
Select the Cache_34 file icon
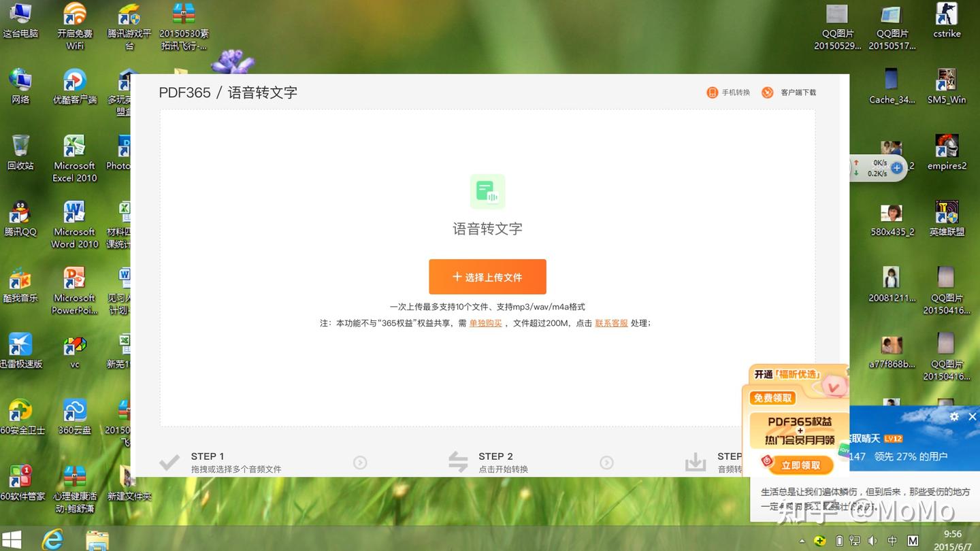tap(892, 87)
